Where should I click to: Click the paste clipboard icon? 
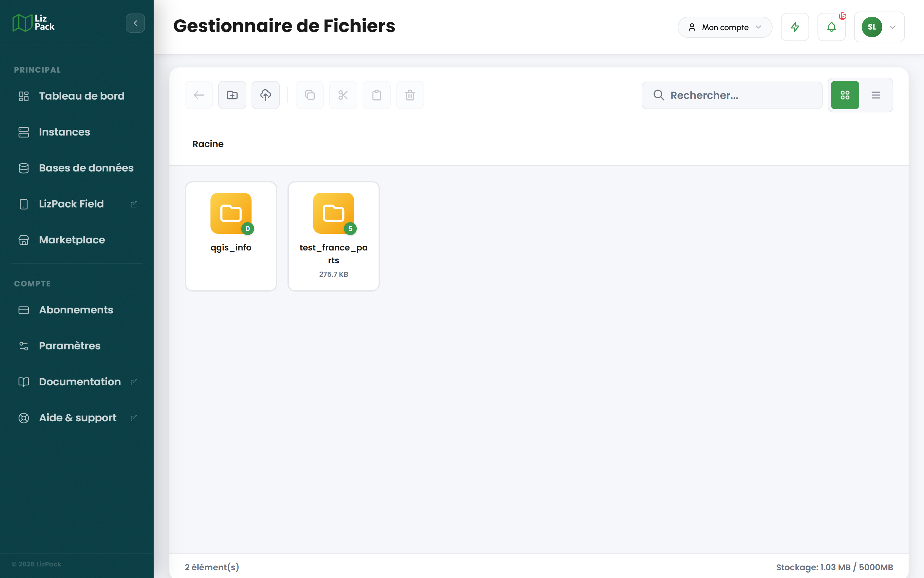[376, 95]
